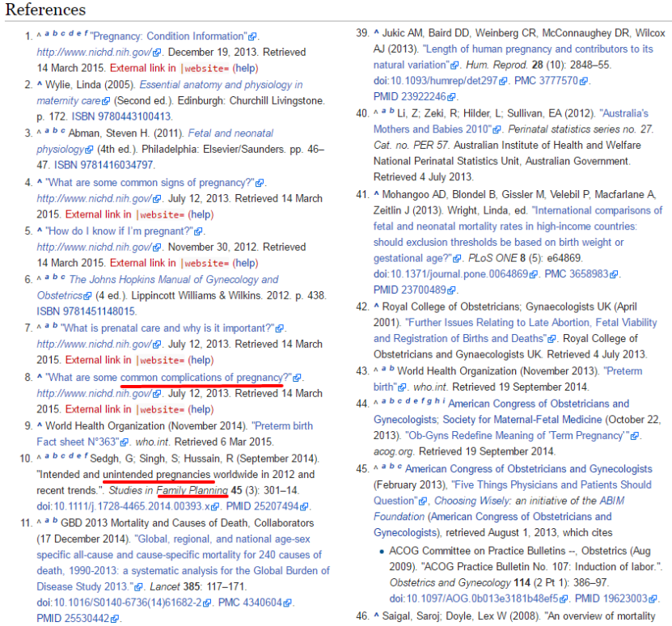672x626 pixels.
Task: Click external icon after PMID 25207494
Action: 304,507
